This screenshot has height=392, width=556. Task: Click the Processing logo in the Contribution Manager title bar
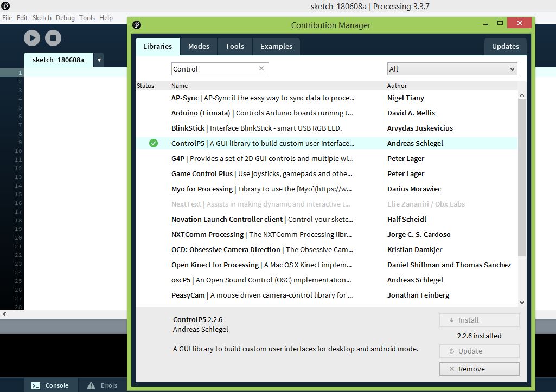[x=137, y=25]
